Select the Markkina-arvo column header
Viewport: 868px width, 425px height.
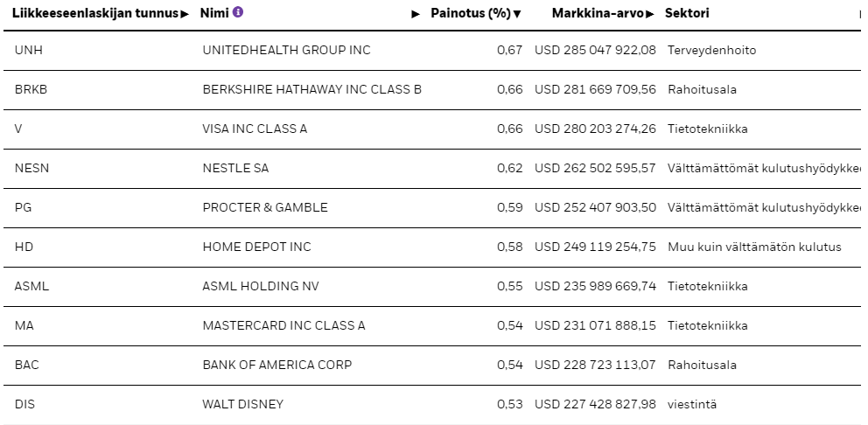click(x=598, y=13)
